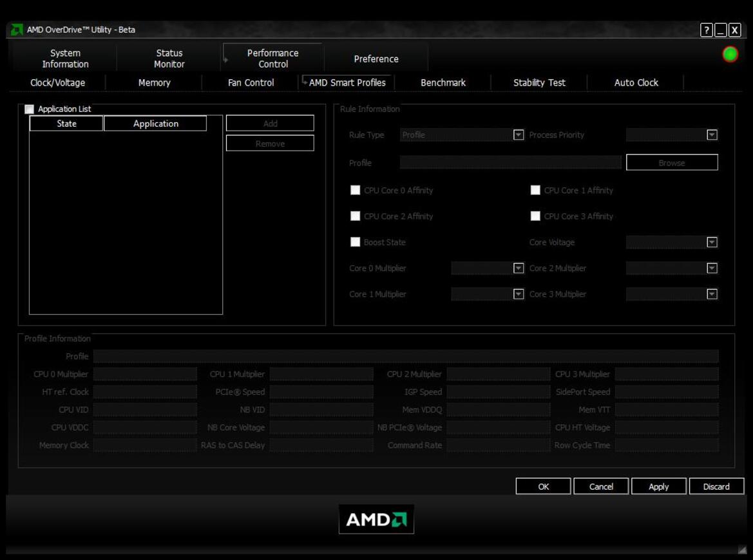Click the HT ref. Clock field
This screenshot has width=753, height=560.
(145, 391)
